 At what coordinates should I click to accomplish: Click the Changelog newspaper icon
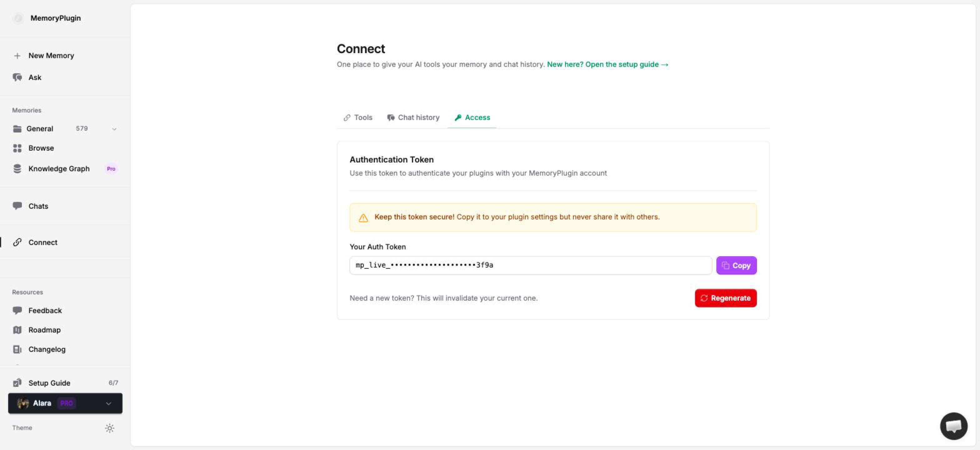(17, 349)
